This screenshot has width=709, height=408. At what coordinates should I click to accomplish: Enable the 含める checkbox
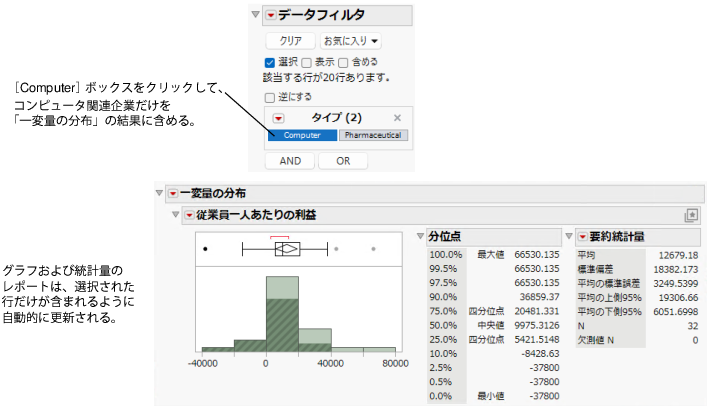coord(343,62)
